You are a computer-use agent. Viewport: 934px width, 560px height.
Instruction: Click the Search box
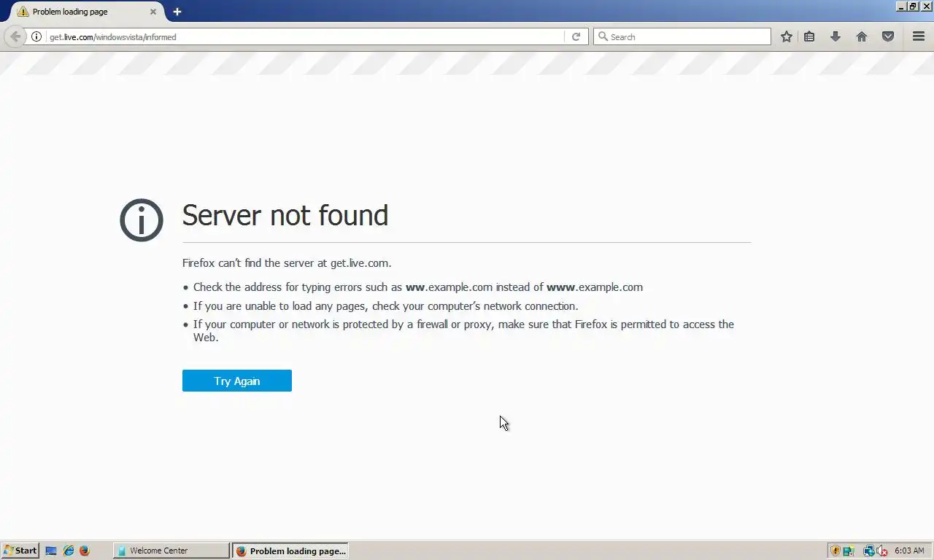coord(682,36)
